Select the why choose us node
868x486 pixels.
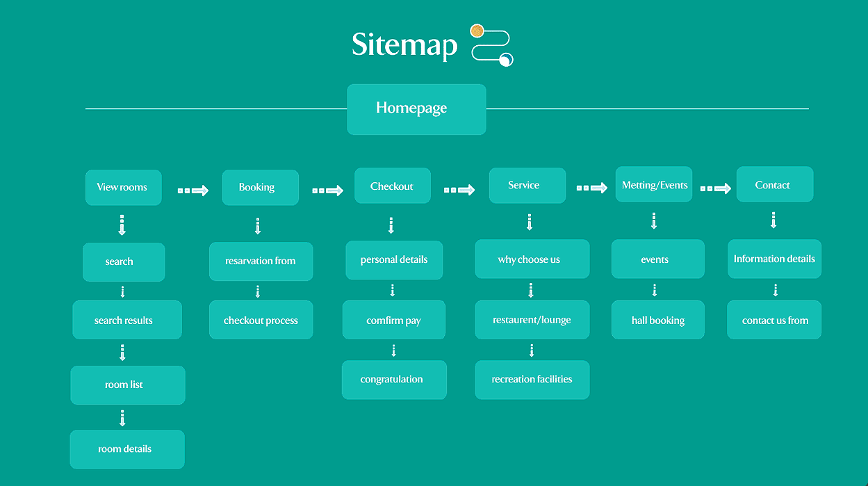click(x=532, y=259)
